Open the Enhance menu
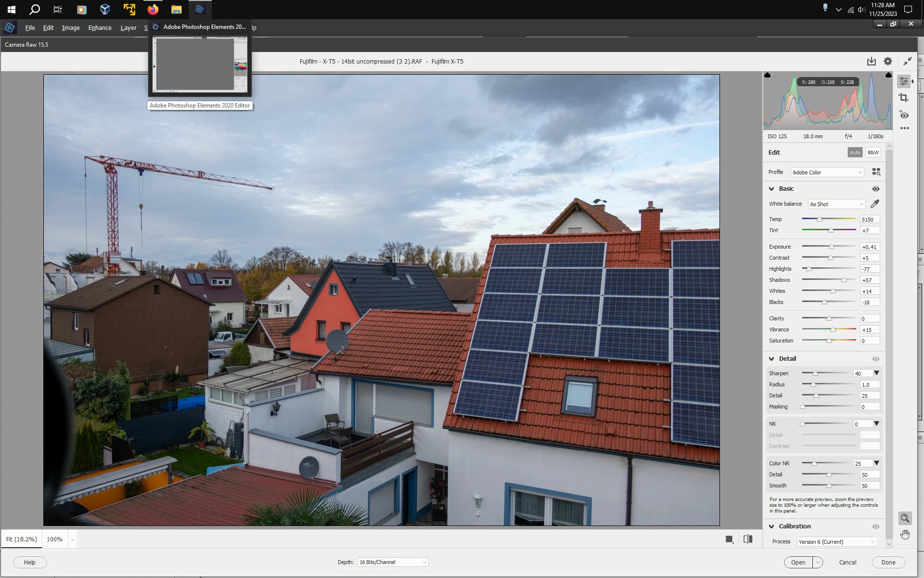 tap(100, 28)
